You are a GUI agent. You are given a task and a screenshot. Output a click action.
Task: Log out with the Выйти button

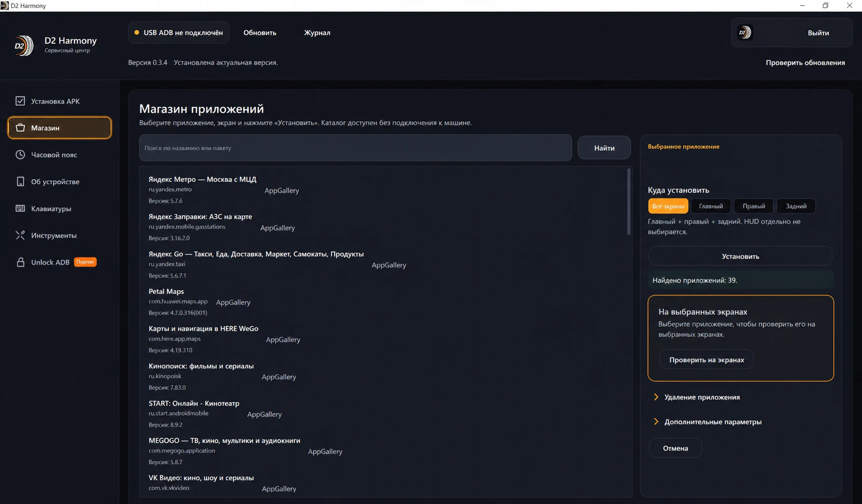click(818, 33)
